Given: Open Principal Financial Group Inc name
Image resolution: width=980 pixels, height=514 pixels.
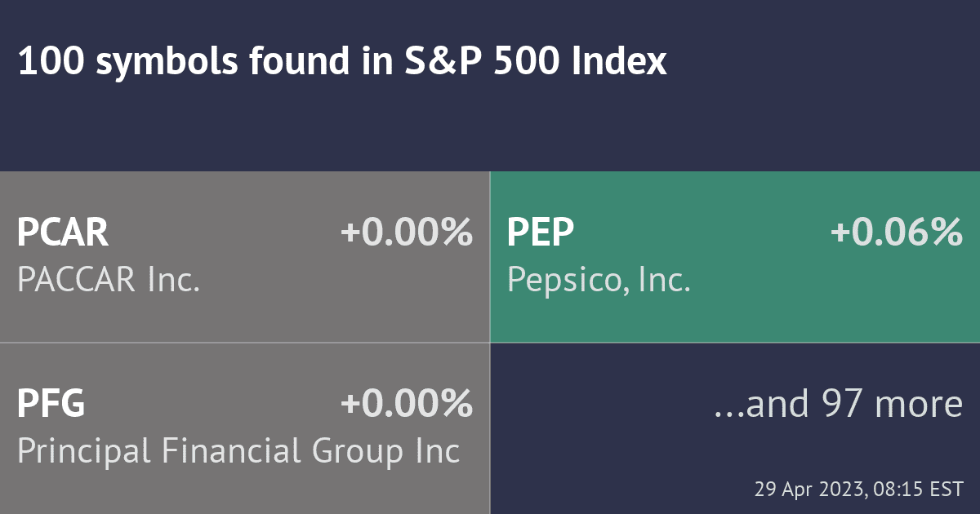Looking at the screenshot, I should click(x=238, y=451).
